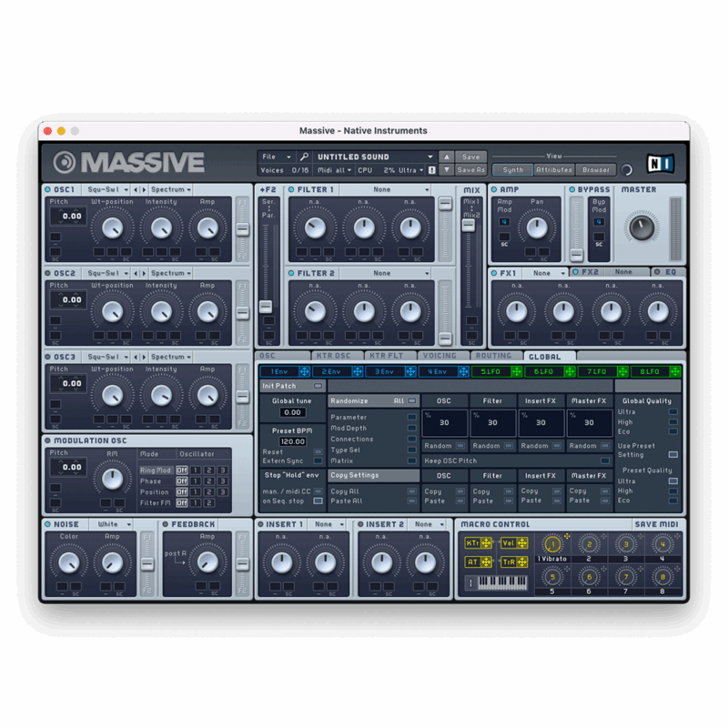Image resolution: width=728 pixels, height=728 pixels.
Task: Adjust OSC1 filter routing fader
Action: pos(242,229)
